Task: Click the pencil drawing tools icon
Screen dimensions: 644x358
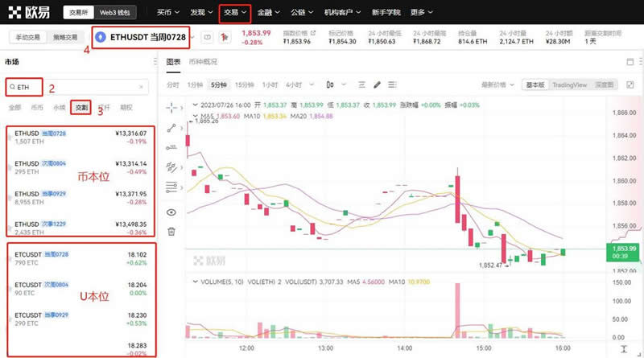Action: pyautogui.click(x=378, y=84)
